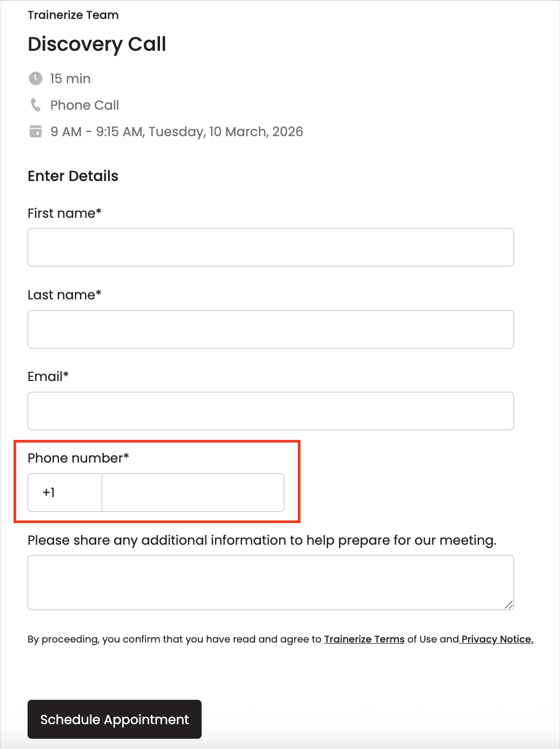Click the Last name label

[x=64, y=295]
